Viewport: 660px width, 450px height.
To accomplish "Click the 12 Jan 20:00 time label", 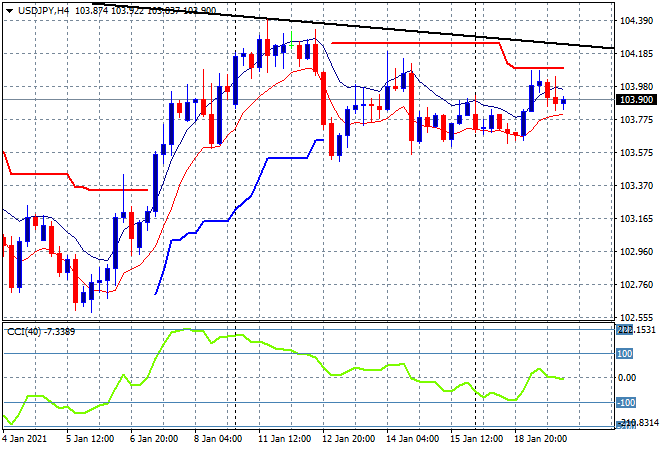I will [348, 438].
